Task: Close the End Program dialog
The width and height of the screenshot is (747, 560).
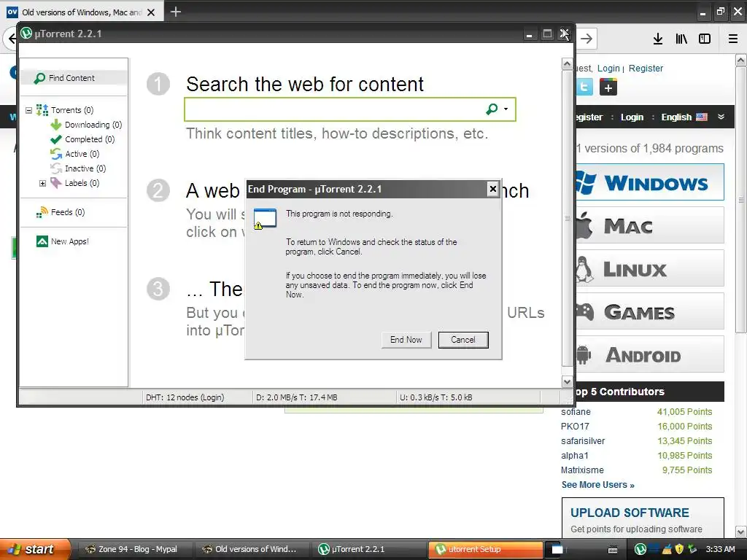Action: pyautogui.click(x=492, y=189)
